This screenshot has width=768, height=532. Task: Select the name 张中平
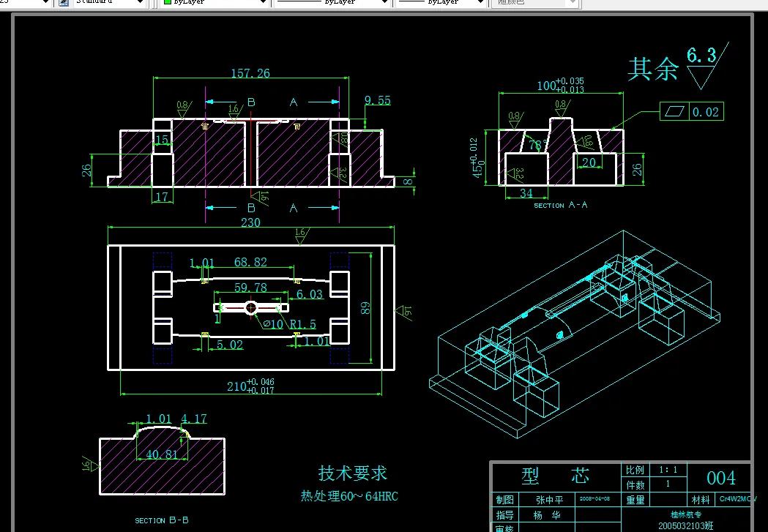[550, 500]
